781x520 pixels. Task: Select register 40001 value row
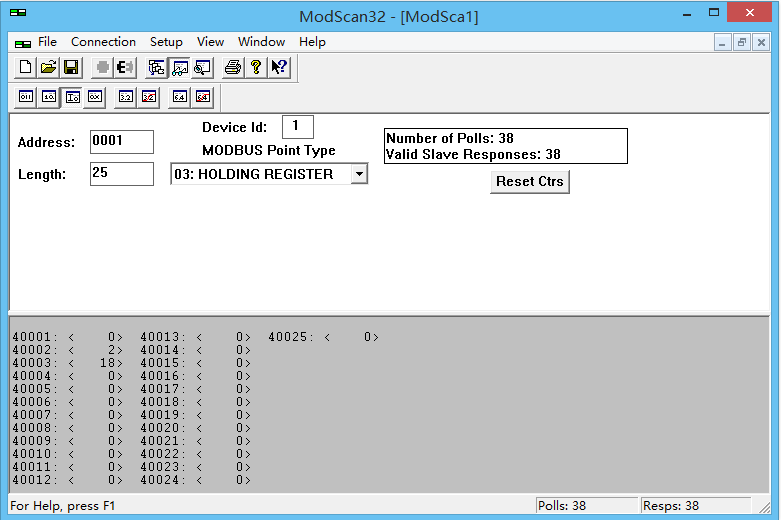pyautogui.click(x=68, y=337)
